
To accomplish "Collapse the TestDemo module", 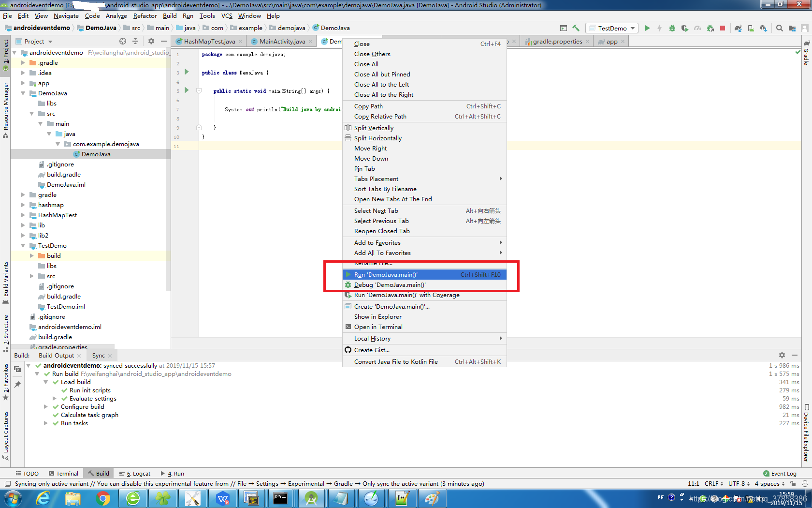I will pyautogui.click(x=23, y=246).
